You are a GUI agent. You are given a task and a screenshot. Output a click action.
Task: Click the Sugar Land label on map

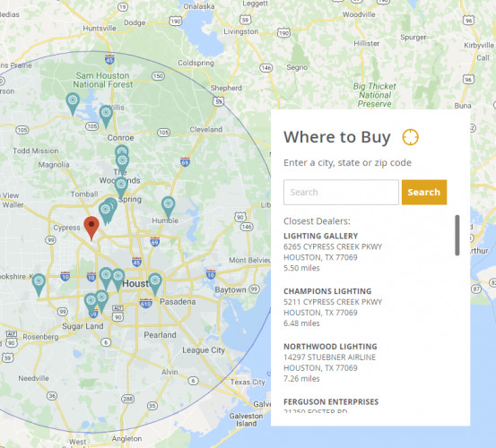pyautogui.click(x=83, y=326)
